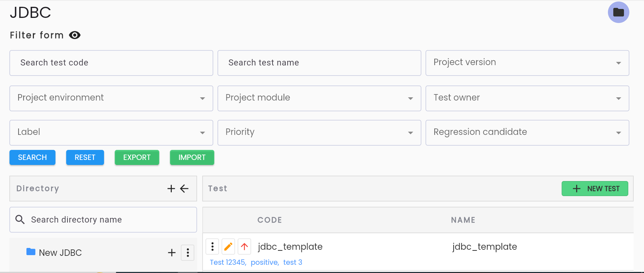Click the NAME column header
The height and width of the screenshot is (273, 644).
pyautogui.click(x=463, y=220)
